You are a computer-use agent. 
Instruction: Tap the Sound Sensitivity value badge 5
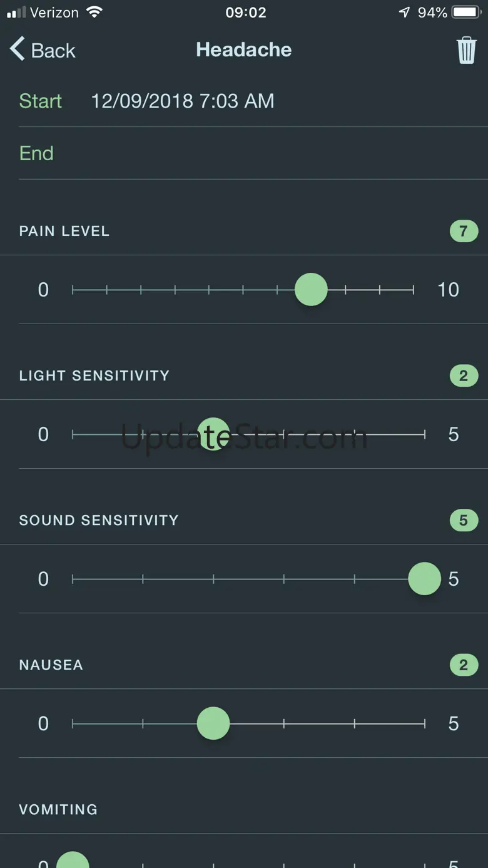tap(464, 520)
